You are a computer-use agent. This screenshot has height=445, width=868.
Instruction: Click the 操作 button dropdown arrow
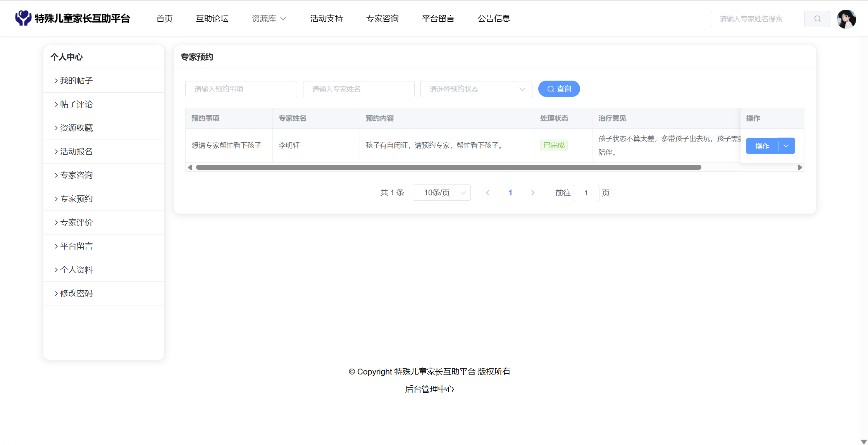click(x=786, y=146)
